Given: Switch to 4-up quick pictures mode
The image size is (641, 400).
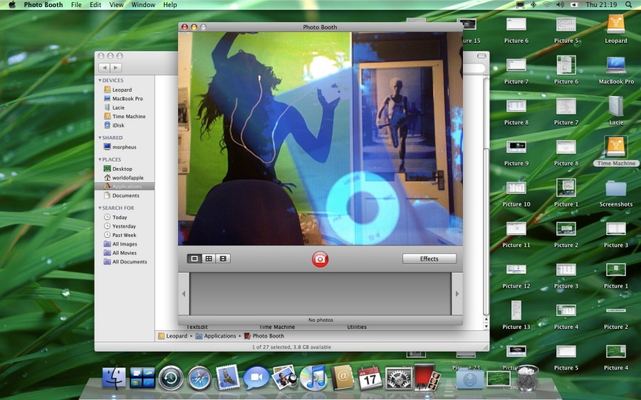Looking at the screenshot, I should tap(208, 258).
